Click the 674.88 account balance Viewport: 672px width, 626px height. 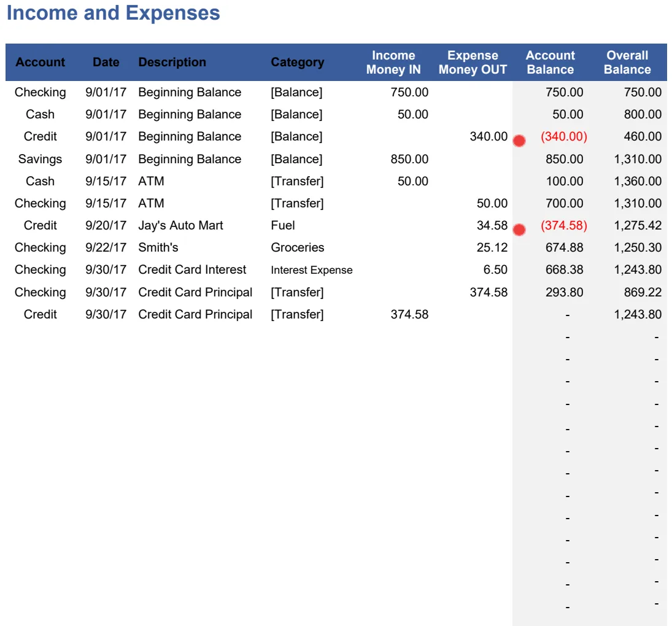[x=565, y=248]
